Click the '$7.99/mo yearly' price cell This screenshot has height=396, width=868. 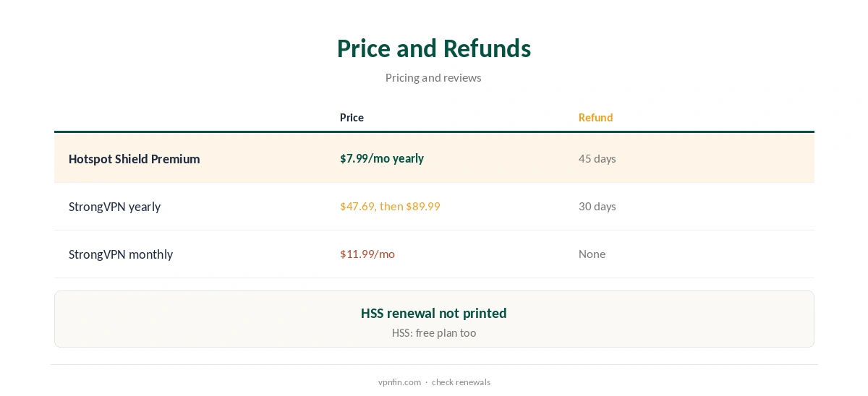coord(382,158)
